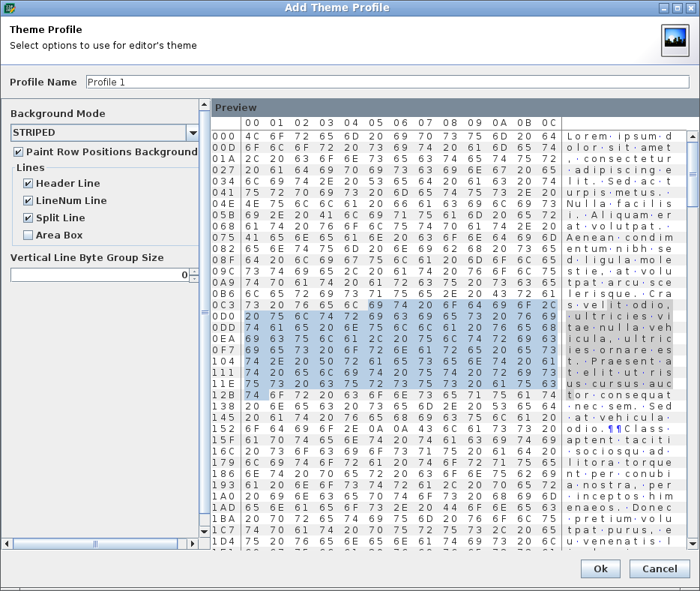700x591 pixels.
Task: Click the options panel horizontal scrollbar thumb
Action: tap(94, 544)
